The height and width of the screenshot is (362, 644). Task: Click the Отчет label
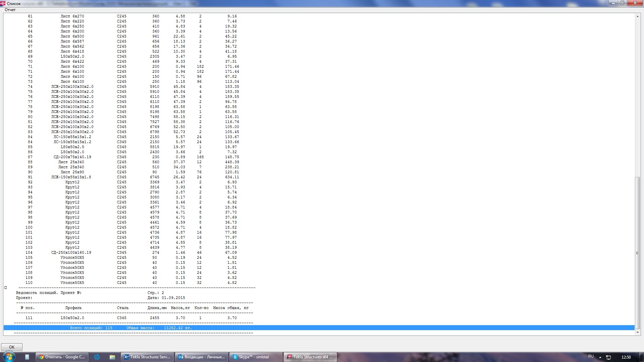coord(10,10)
